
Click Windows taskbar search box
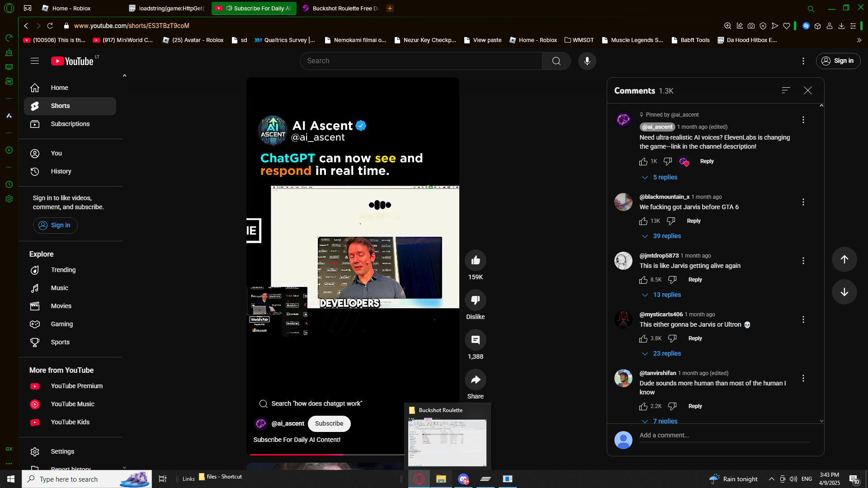[87, 479]
